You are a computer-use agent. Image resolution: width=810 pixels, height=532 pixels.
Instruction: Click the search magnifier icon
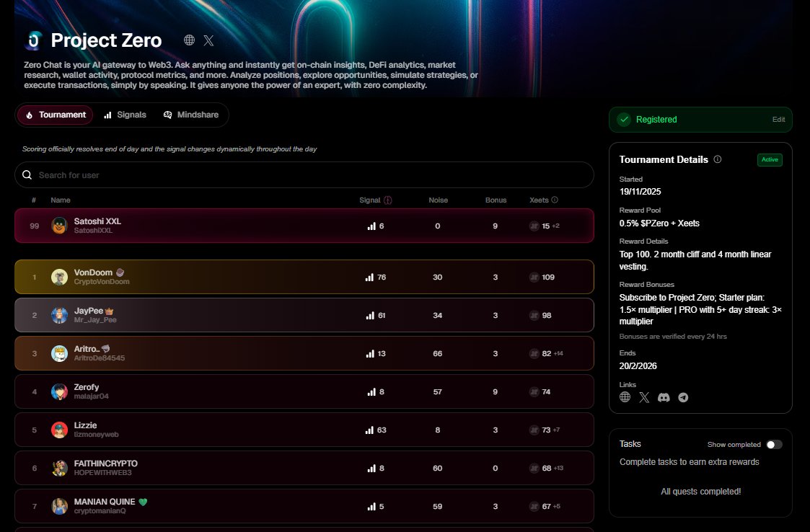click(27, 175)
